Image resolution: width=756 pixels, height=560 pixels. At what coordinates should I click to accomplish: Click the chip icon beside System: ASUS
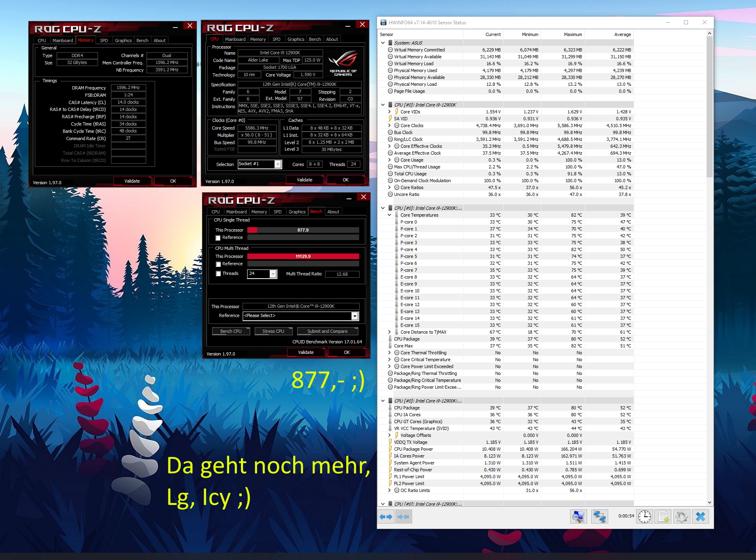(390, 43)
